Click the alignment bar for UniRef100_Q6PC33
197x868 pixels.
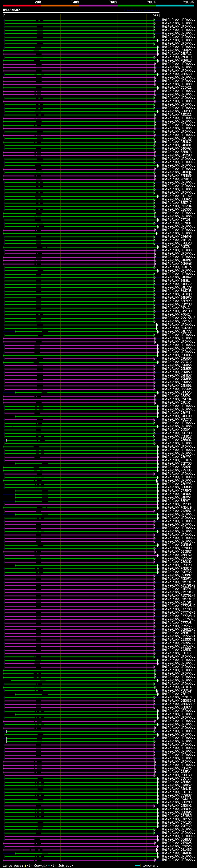[x=81, y=111]
